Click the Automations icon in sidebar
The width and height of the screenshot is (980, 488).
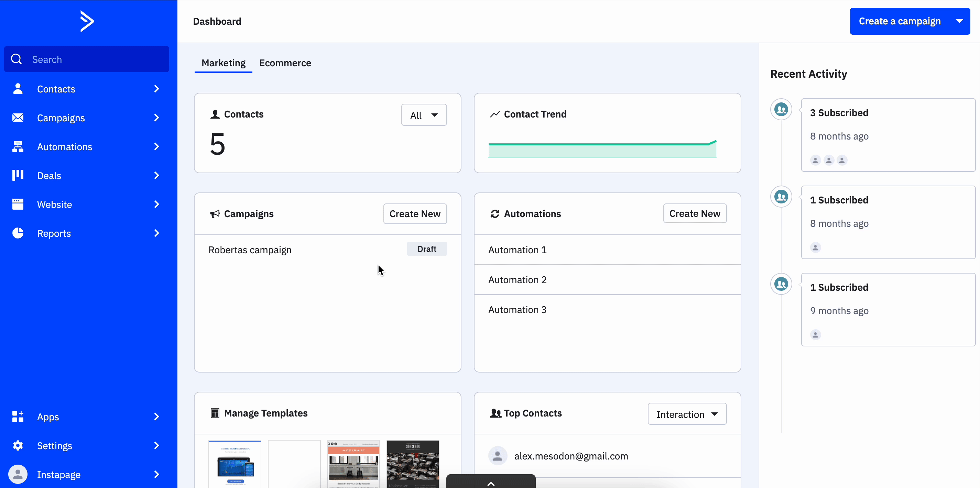(x=18, y=146)
